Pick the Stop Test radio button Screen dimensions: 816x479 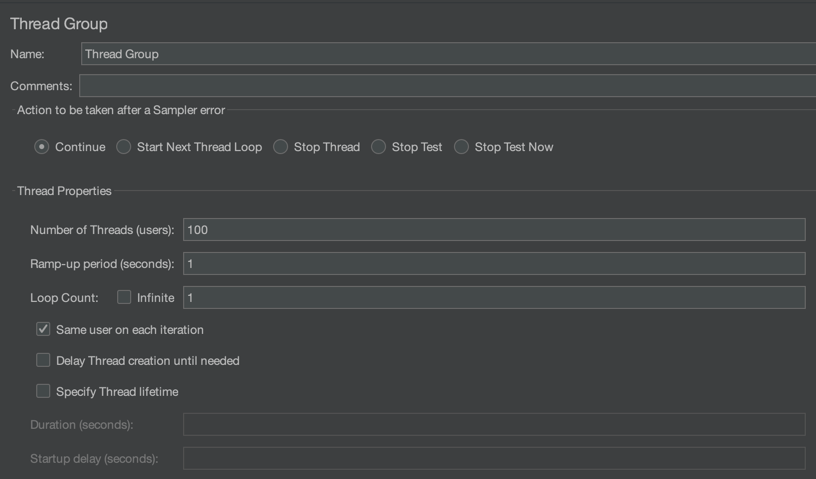coord(379,147)
